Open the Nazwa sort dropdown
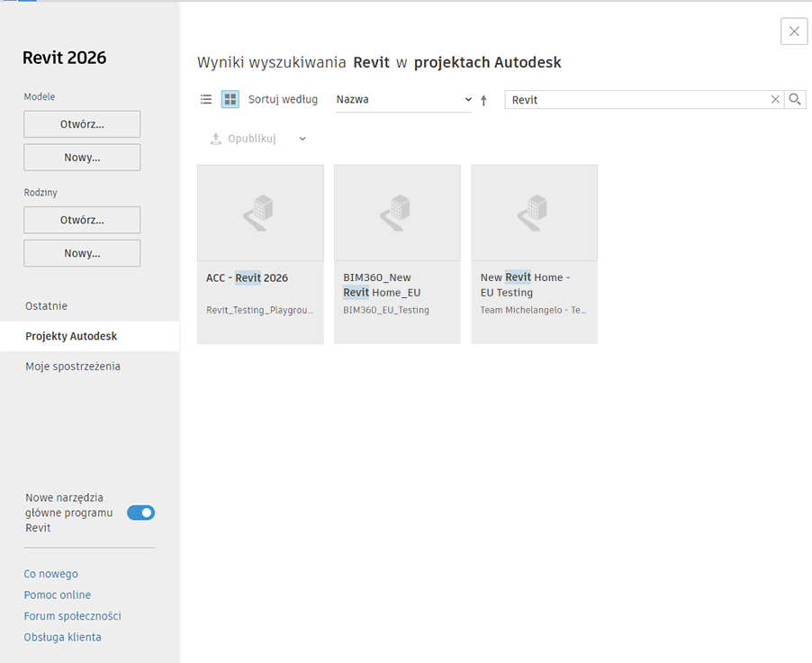Viewport: 812px width, 663px height. click(403, 99)
